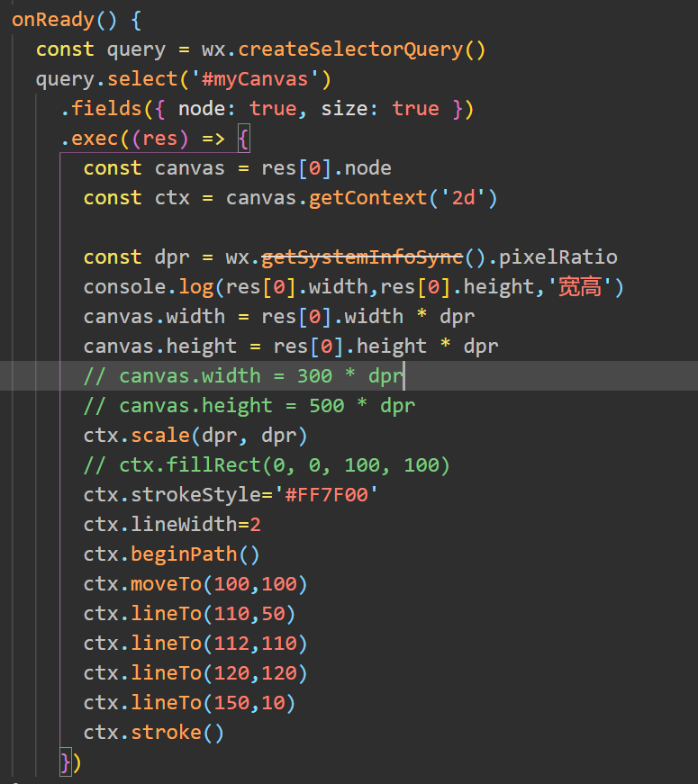Viewport: 698px width, 784px height.
Task: Click the .exec method name
Action: coord(94,139)
